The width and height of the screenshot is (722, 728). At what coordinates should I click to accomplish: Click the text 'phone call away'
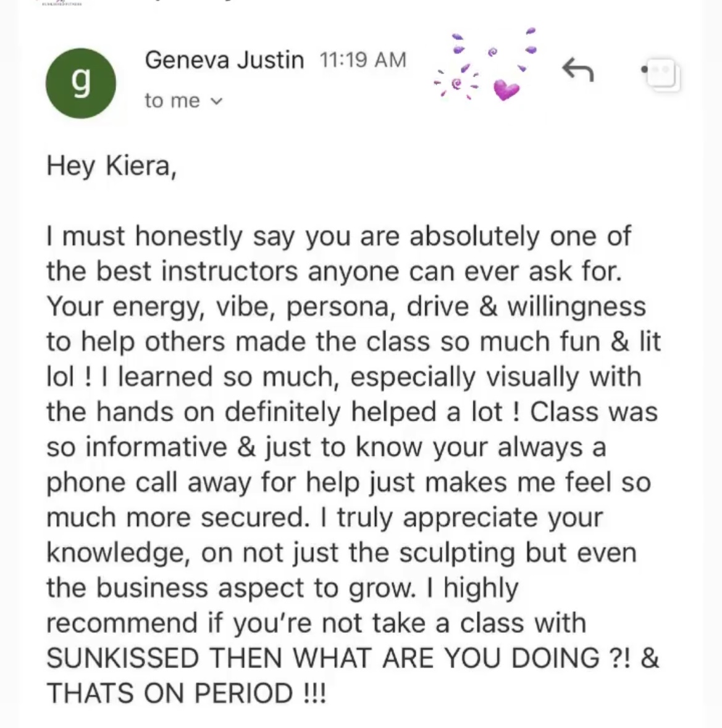(x=149, y=483)
